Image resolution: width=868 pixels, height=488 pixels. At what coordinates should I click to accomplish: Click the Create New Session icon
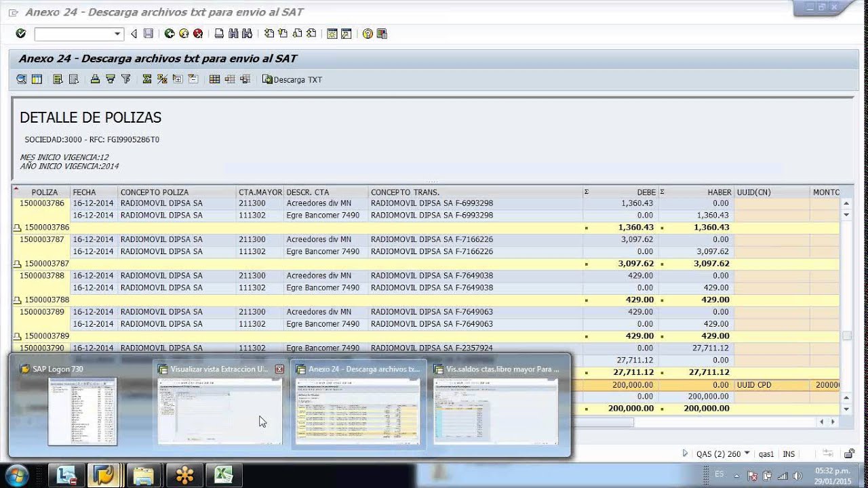click(x=332, y=34)
